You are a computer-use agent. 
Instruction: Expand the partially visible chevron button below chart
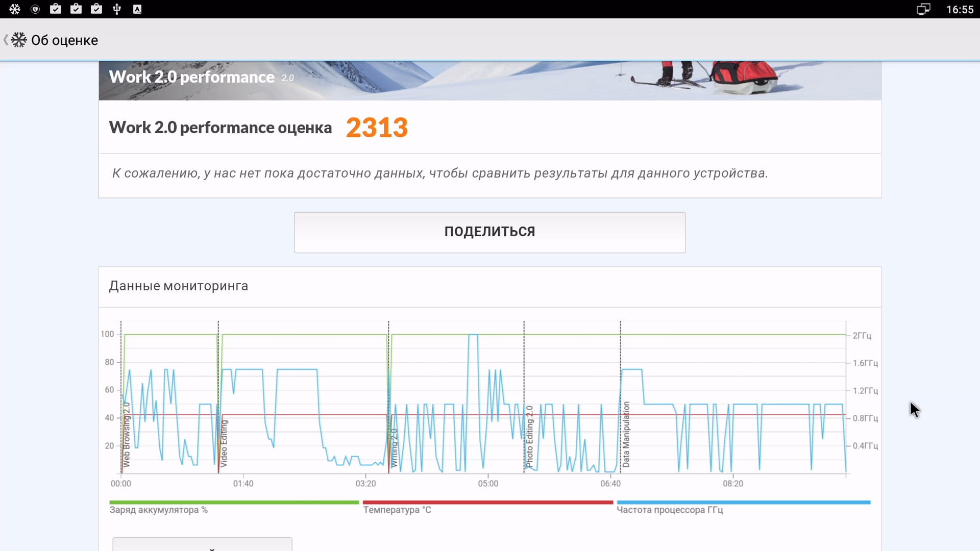pyautogui.click(x=202, y=545)
